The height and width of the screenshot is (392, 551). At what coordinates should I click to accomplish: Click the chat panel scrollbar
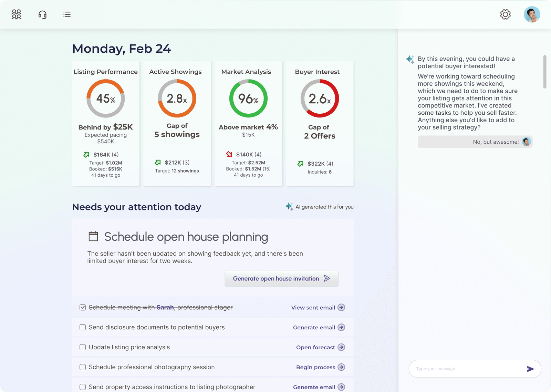point(545,72)
